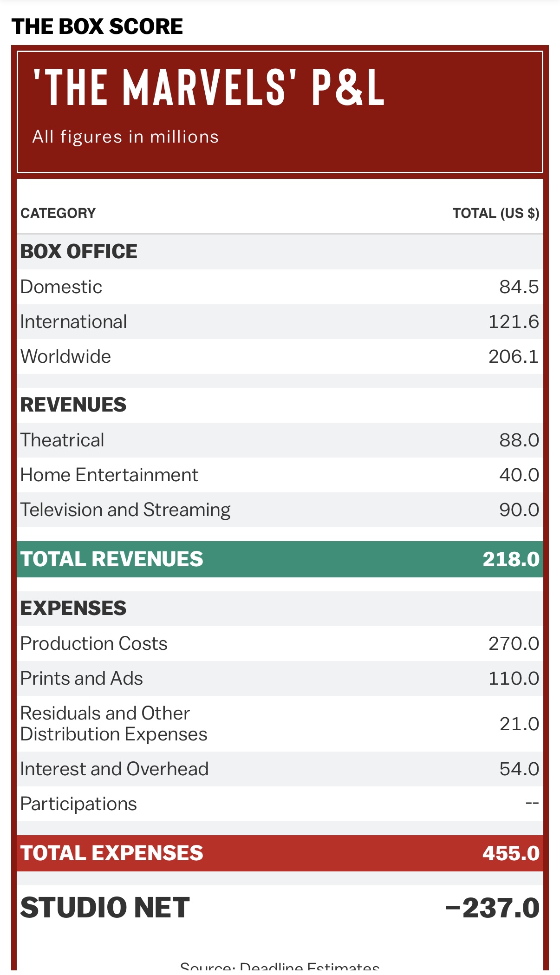Click the Home Entertainment label

(110, 475)
